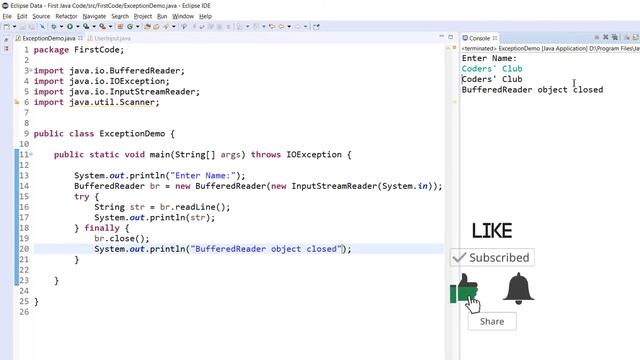Maximize the editor area
Screen dimensions: 640x360
451,37
